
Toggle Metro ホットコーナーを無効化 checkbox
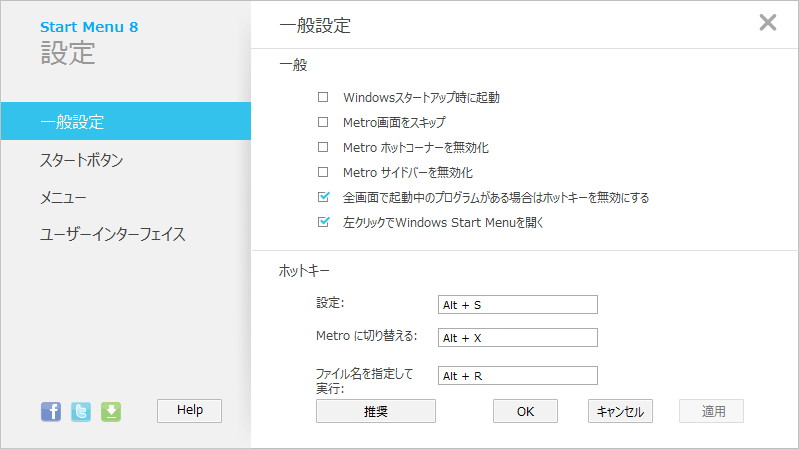click(323, 147)
